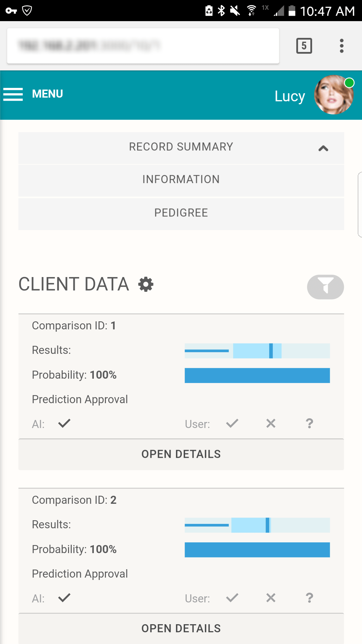The height and width of the screenshot is (644, 362).
Task: Click the Client Data settings gear
Action: [146, 284]
